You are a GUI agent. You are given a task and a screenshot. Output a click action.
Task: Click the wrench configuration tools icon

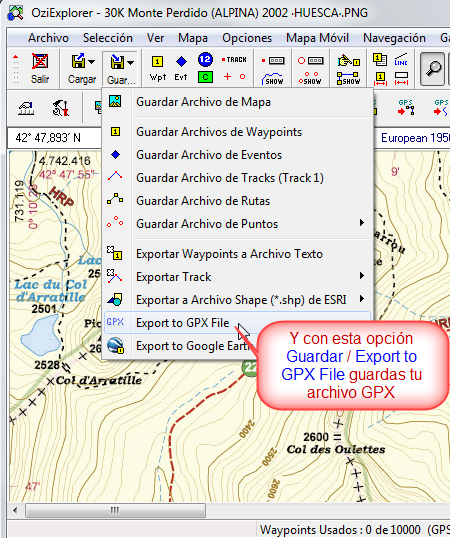(x=61, y=108)
